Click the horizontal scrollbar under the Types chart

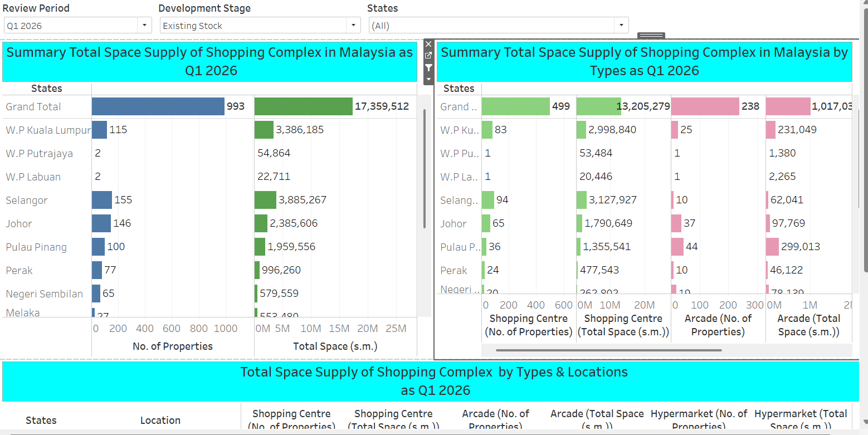(x=608, y=350)
